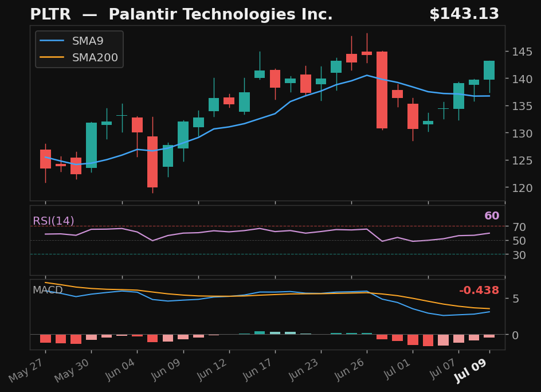Image resolution: width=541 pixels, height=392 pixels.
Task: Click the May 30 date label
Action: pos(73,370)
